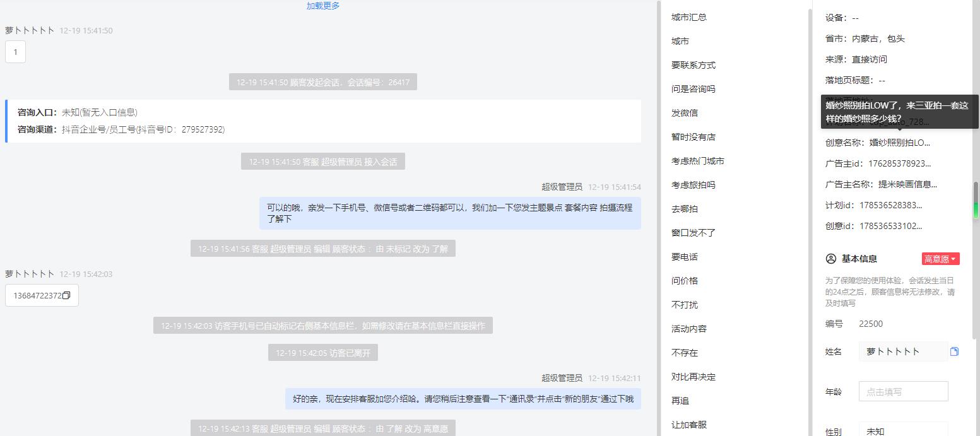Click status change notice 未标记 改为 了解
The width and height of the screenshot is (980, 436).
coord(323,249)
